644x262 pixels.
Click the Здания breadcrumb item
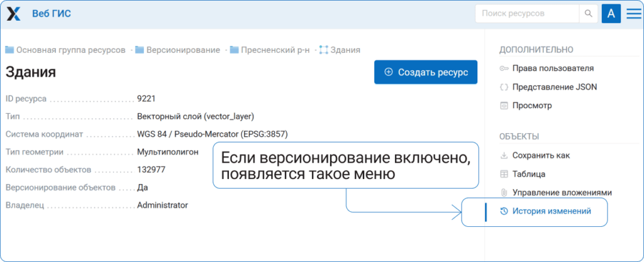coord(345,50)
